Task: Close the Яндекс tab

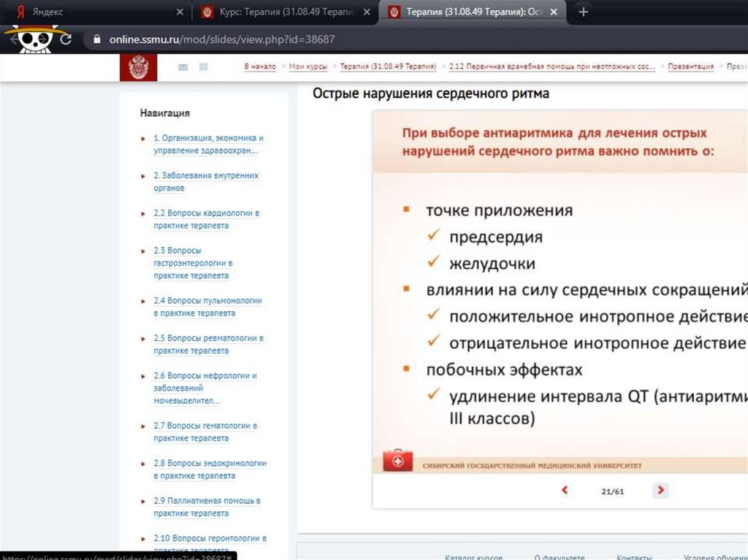Action: click(180, 12)
